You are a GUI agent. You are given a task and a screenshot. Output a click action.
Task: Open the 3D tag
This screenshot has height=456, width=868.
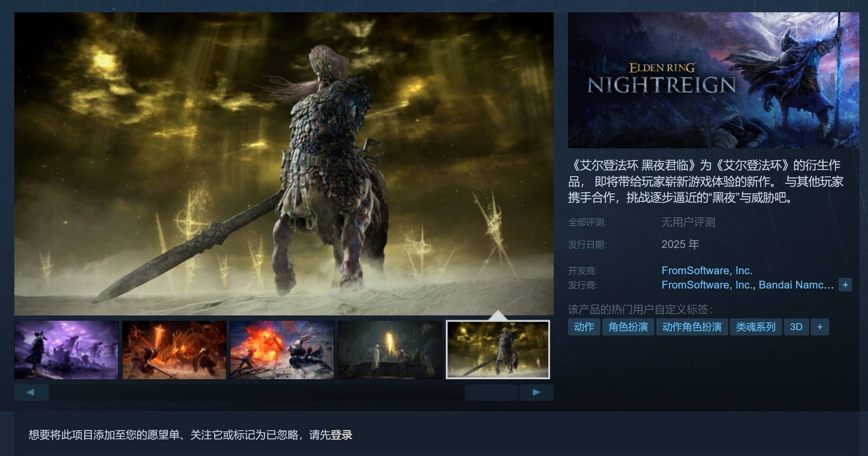(796, 327)
